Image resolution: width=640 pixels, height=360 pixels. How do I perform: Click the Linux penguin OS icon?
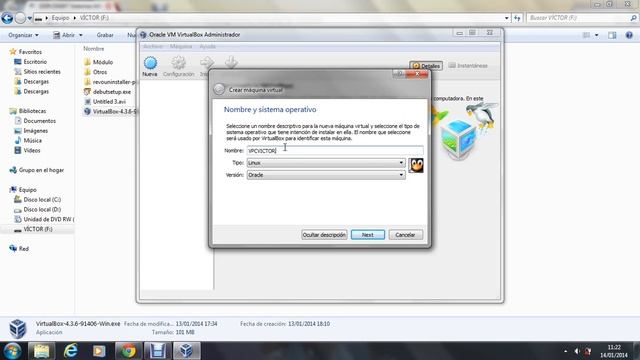(x=416, y=165)
